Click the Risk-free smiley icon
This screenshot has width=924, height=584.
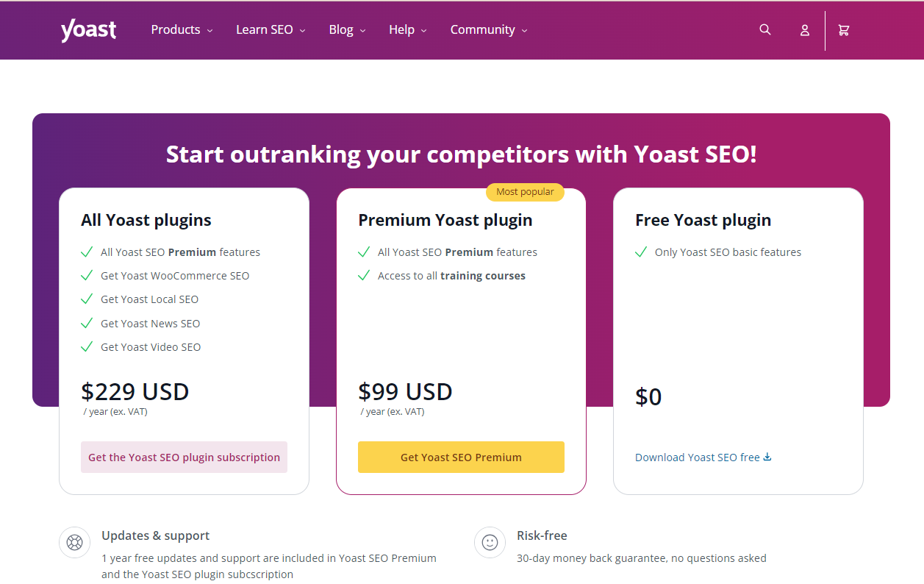(x=490, y=543)
